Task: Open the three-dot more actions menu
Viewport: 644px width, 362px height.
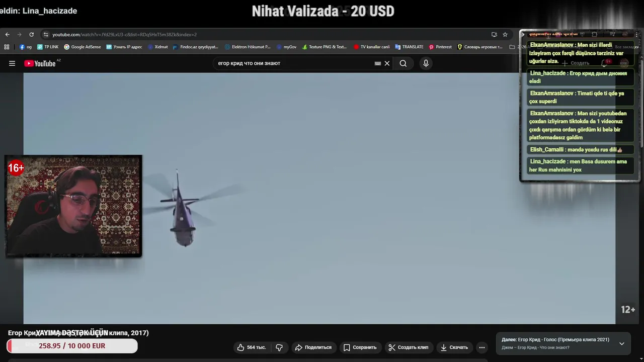Action: [481, 347]
